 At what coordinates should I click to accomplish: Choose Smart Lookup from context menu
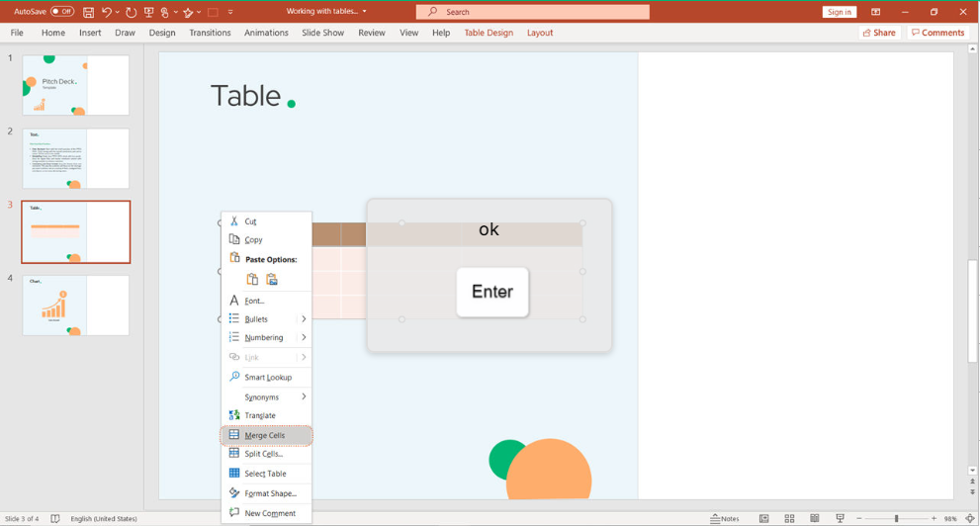pyautogui.click(x=266, y=377)
